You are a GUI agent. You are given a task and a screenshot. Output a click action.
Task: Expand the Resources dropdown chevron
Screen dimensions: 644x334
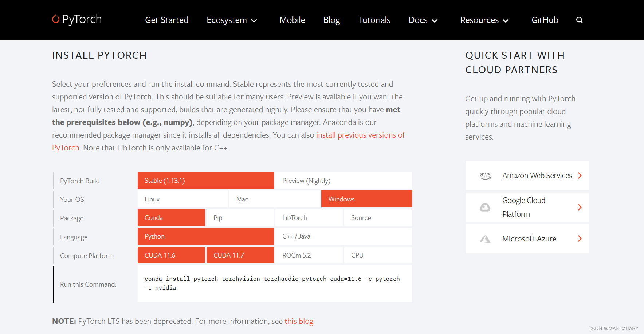point(506,21)
